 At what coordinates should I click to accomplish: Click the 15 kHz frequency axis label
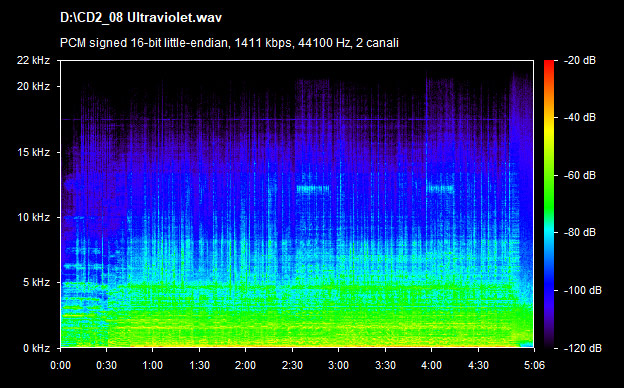click(x=33, y=152)
